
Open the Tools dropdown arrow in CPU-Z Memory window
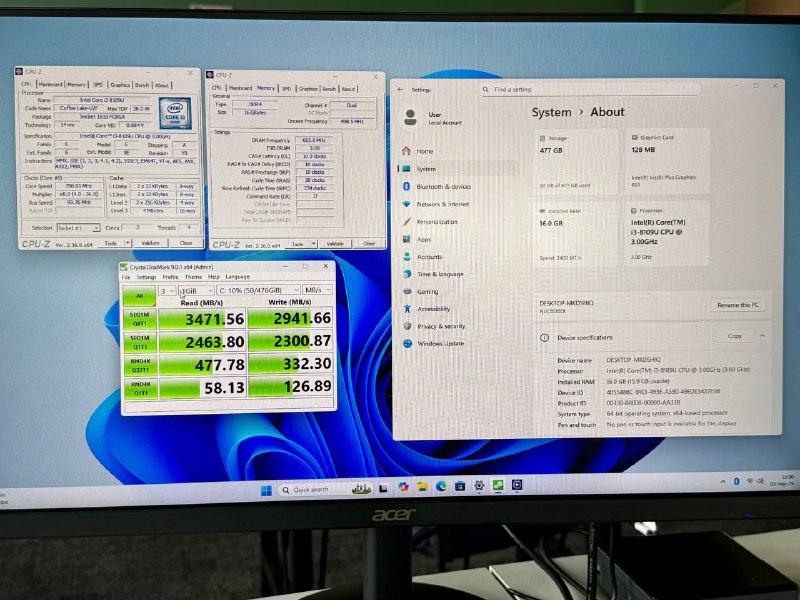pos(314,244)
